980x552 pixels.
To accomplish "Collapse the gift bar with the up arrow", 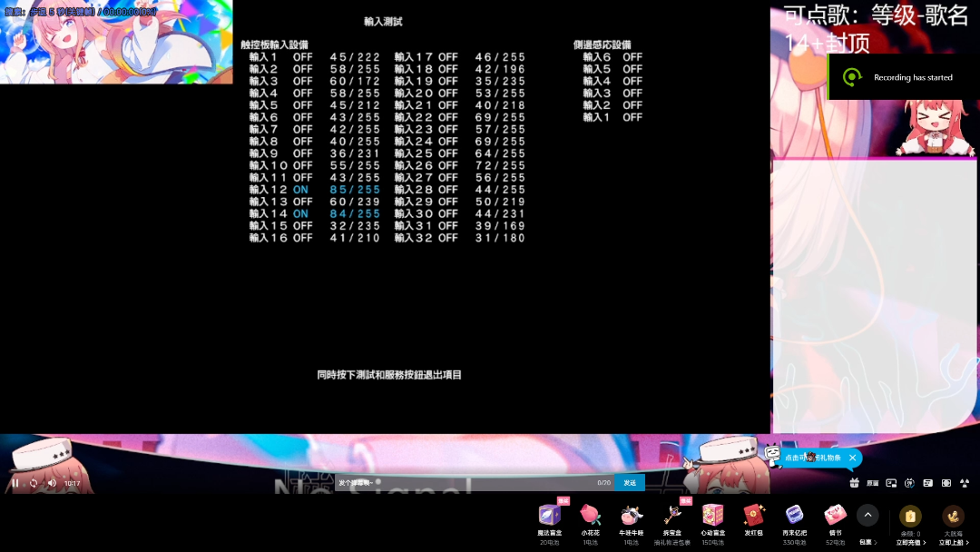I will [x=867, y=514].
